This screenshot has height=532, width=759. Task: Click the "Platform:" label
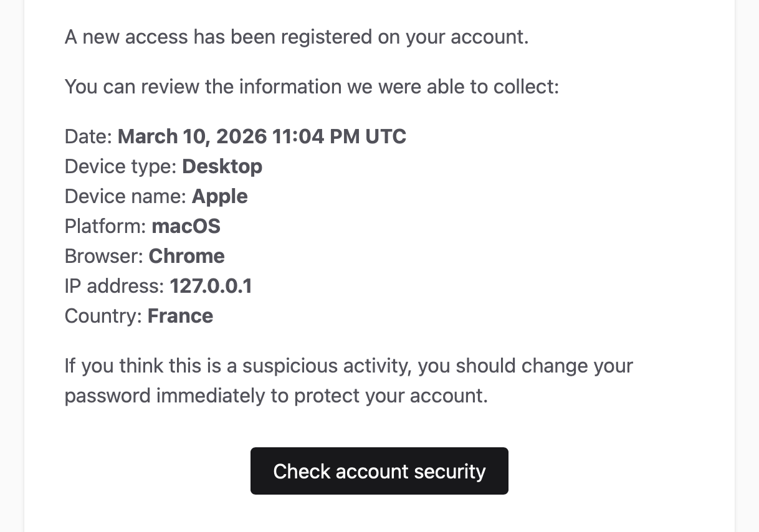[105, 226]
